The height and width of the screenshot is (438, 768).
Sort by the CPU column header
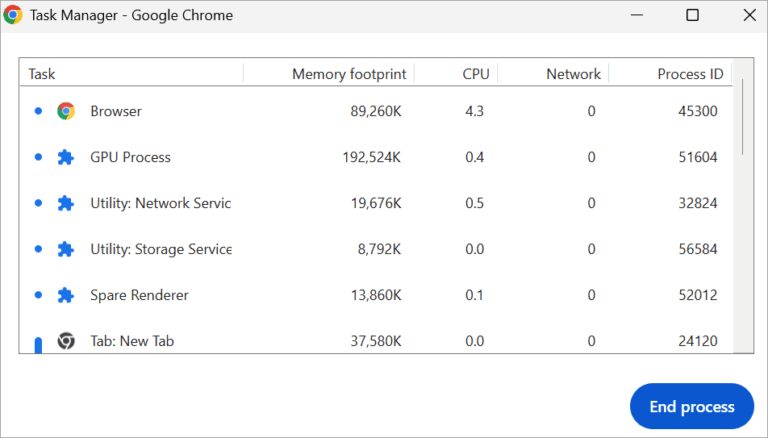[476, 74]
